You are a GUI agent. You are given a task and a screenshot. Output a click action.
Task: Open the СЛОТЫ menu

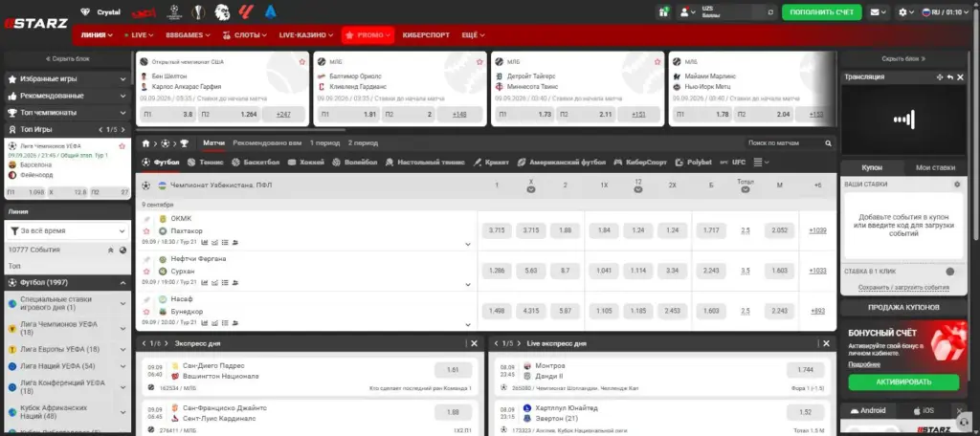click(x=245, y=35)
